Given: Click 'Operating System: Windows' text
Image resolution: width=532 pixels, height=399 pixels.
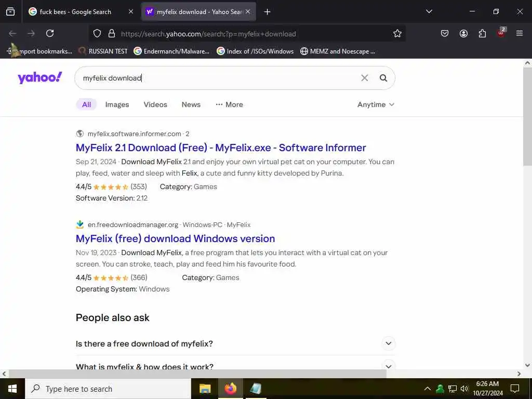Looking at the screenshot, I should click(x=123, y=289).
